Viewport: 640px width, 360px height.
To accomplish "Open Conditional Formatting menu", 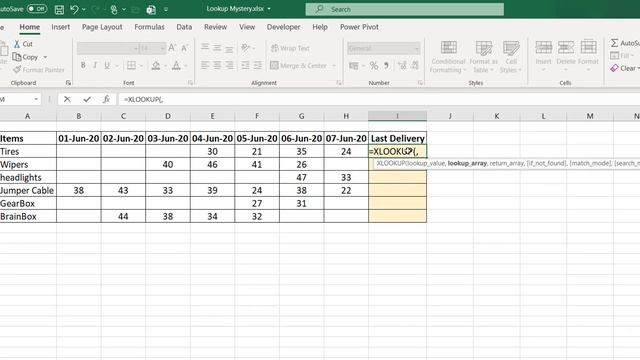I will pos(448,57).
